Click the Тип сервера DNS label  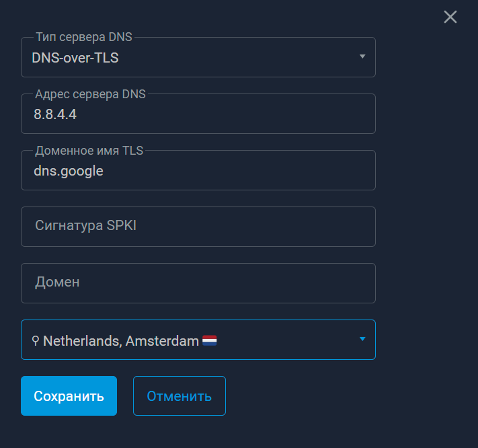pyautogui.click(x=84, y=37)
